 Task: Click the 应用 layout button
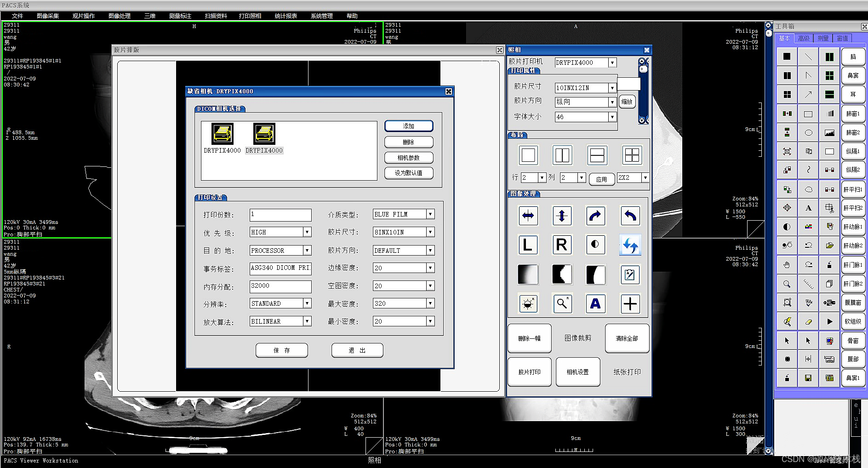602,179
